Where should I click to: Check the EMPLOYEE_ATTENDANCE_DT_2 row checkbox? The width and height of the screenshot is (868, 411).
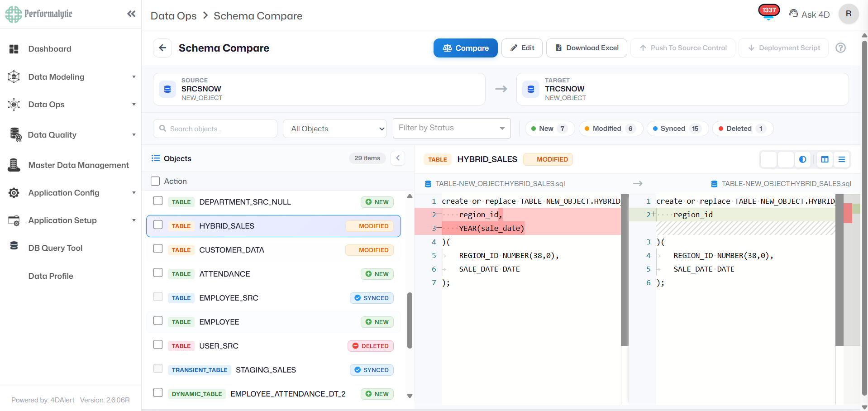coord(158,392)
